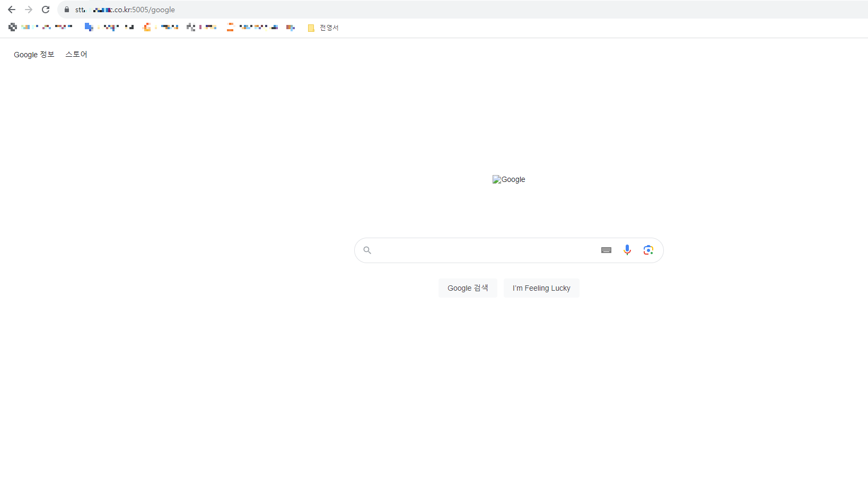View site info via the padlock icon
Screen dimensions: 868x479
pos(67,10)
